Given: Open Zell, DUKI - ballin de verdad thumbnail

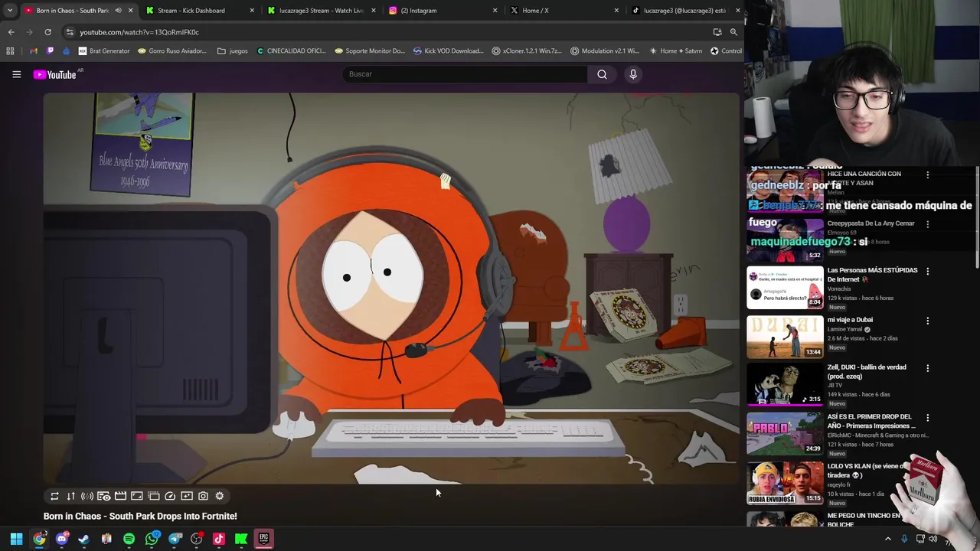Looking at the screenshot, I should (785, 385).
